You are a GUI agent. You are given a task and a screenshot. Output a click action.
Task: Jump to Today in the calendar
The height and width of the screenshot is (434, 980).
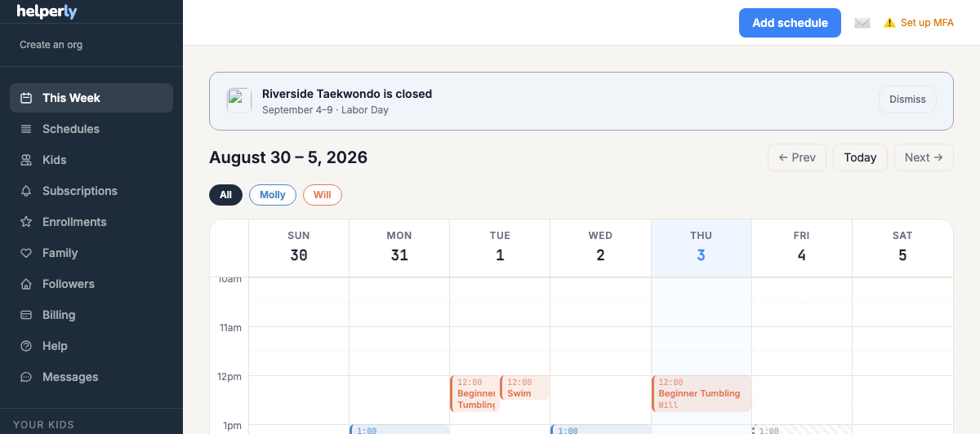860,157
